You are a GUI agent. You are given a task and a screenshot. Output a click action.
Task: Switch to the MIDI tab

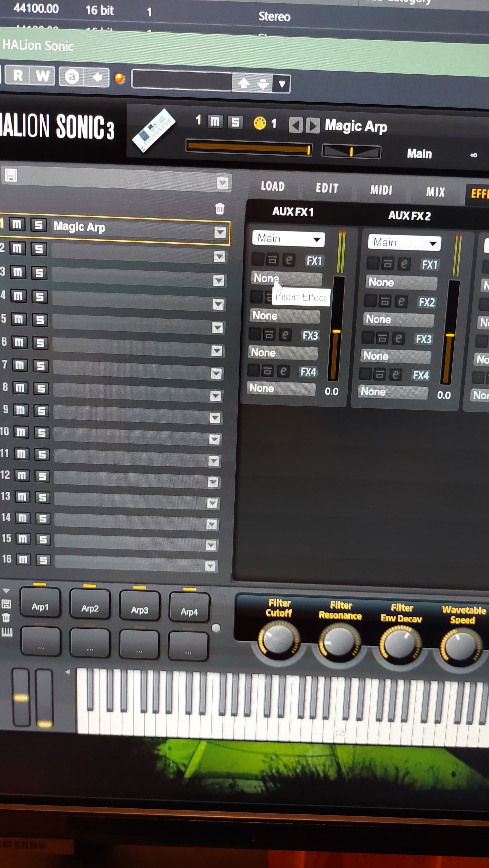pyautogui.click(x=381, y=190)
